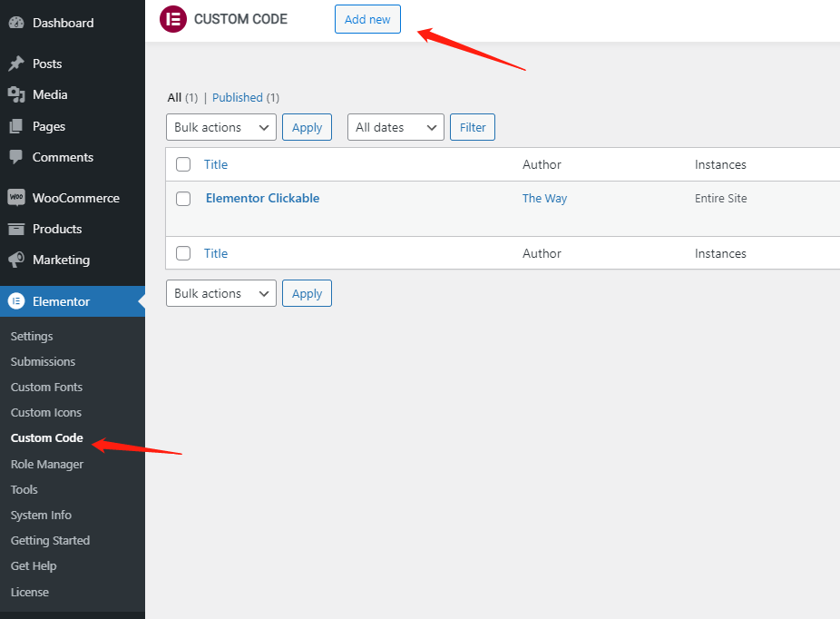The height and width of the screenshot is (619, 840).
Task: Click the Add new button
Action: tap(367, 19)
